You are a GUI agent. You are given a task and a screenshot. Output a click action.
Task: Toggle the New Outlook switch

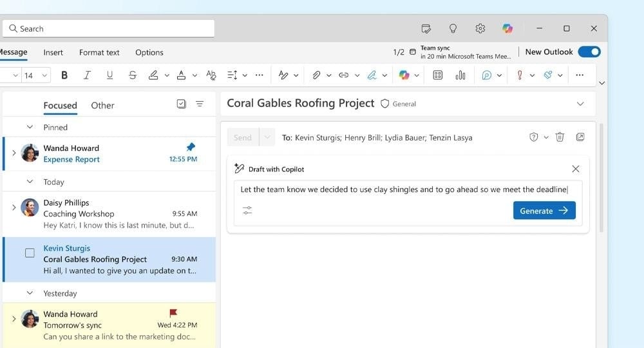coord(589,52)
